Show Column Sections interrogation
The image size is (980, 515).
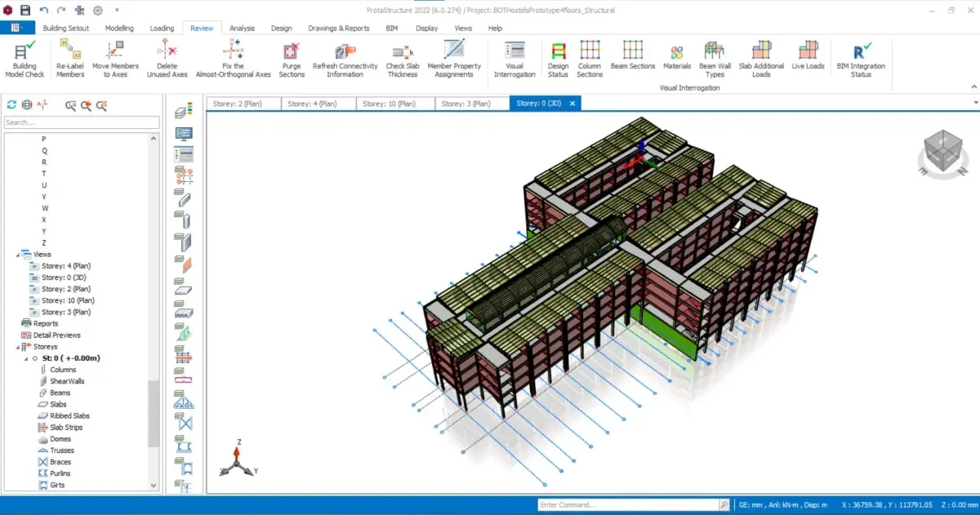pos(590,60)
